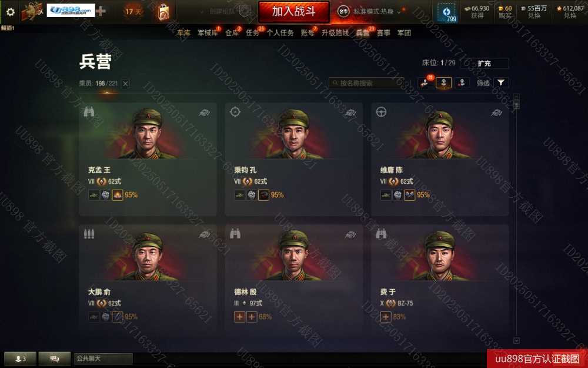Toggle the highlighted crew member filter
Image resolution: width=588 pixels, height=368 pixels.
coord(443,82)
